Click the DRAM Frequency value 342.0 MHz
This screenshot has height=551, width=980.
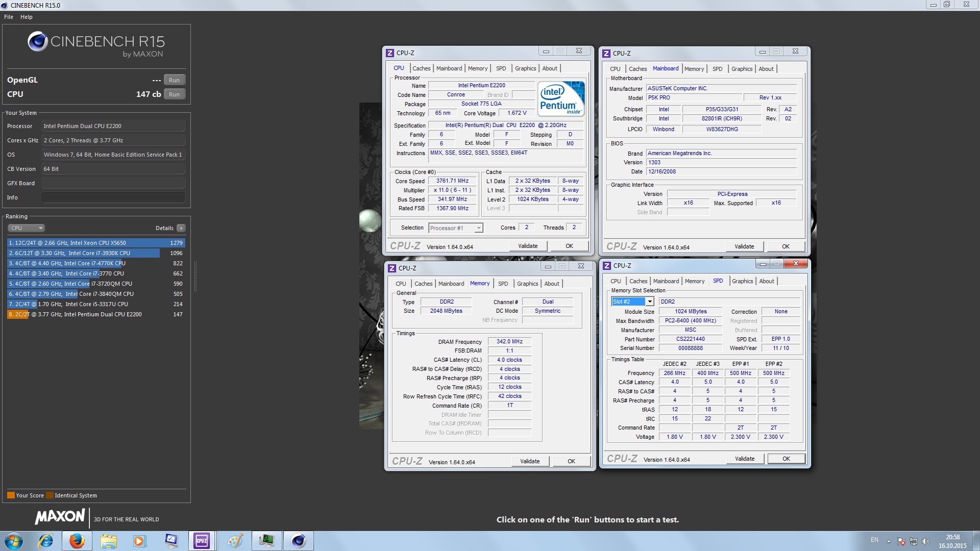pos(509,342)
